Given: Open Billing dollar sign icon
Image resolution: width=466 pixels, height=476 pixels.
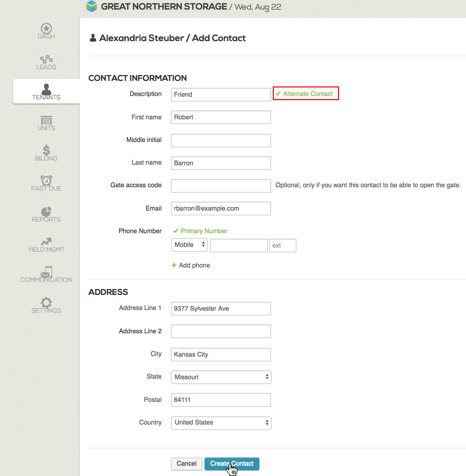Looking at the screenshot, I should (x=46, y=150).
